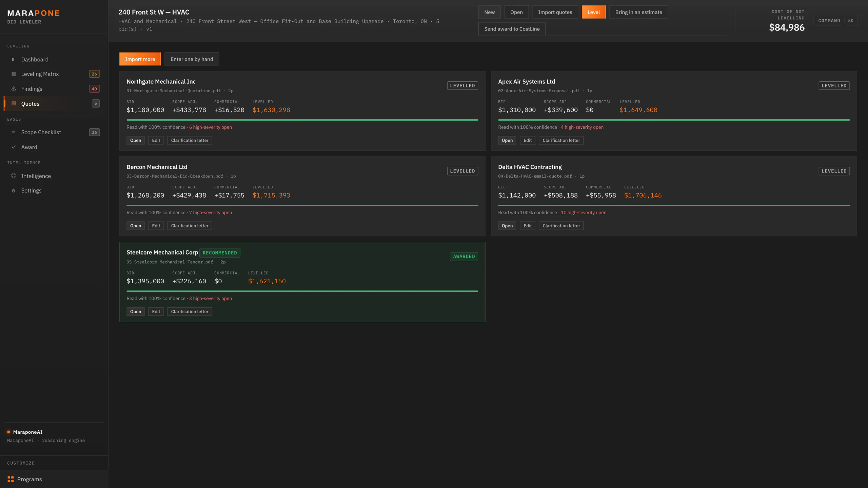Open the Bercon Mechanical quote
This screenshot has height=488, width=868.
coord(136,226)
